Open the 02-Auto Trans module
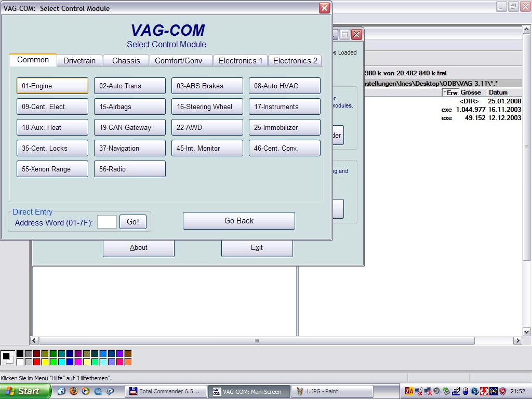The height and width of the screenshot is (399, 532). 129,86
